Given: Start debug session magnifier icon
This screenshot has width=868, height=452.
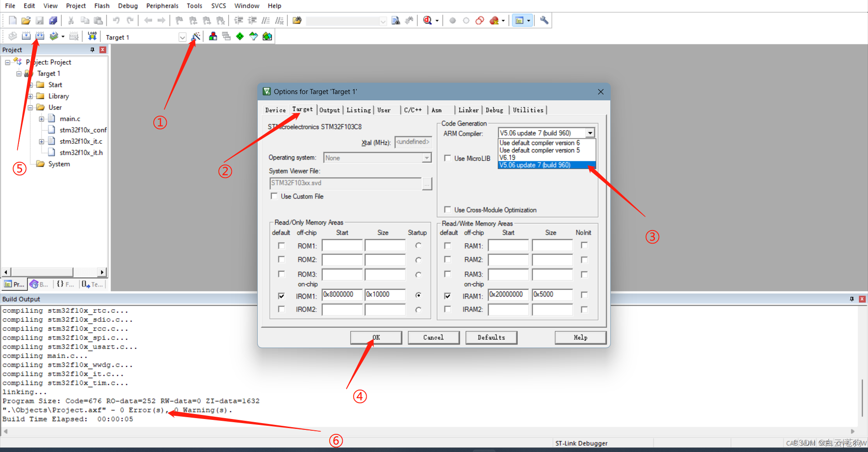Looking at the screenshot, I should click(x=428, y=20).
